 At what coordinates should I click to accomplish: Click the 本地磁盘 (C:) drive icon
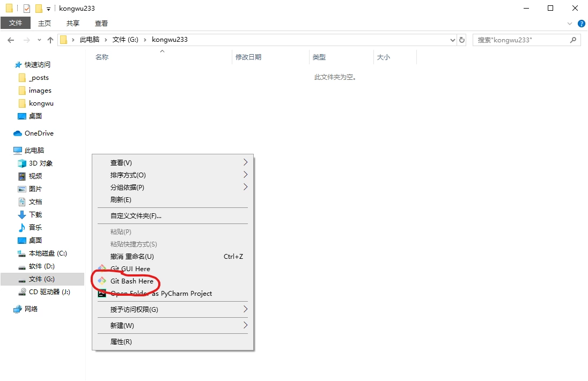pyautogui.click(x=22, y=253)
